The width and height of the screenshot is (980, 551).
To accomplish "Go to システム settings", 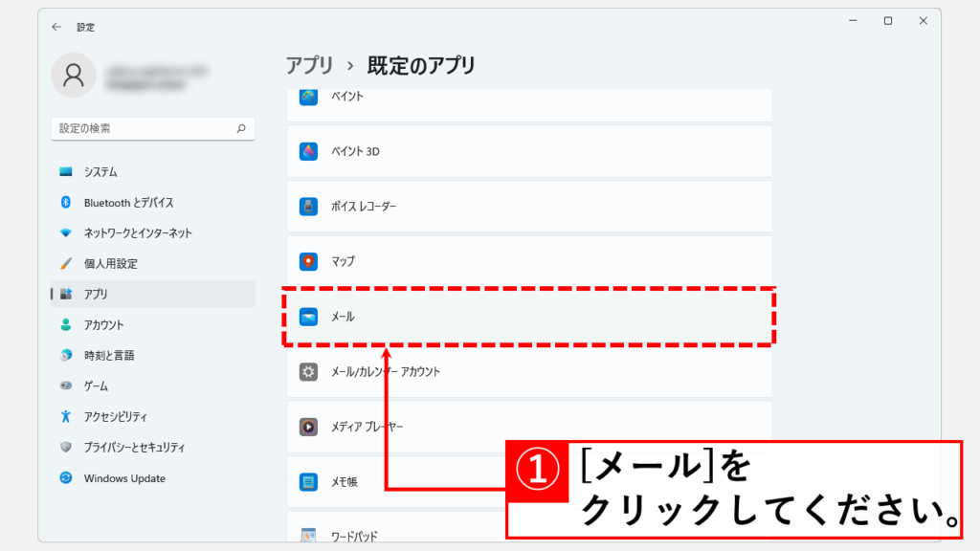I will coord(152,171).
